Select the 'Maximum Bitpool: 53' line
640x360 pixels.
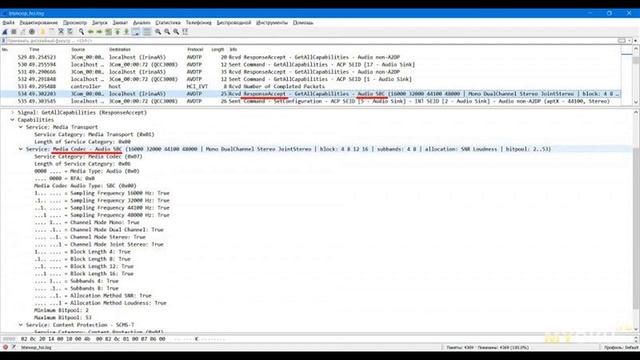pos(63,318)
